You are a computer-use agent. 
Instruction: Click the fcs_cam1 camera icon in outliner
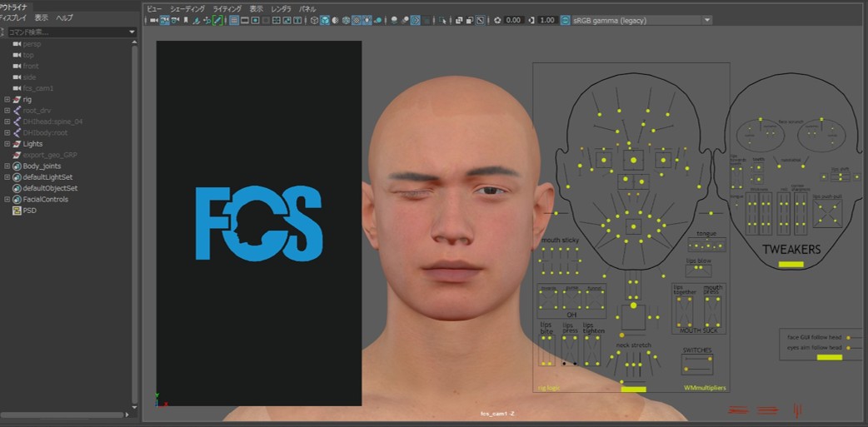click(x=17, y=88)
